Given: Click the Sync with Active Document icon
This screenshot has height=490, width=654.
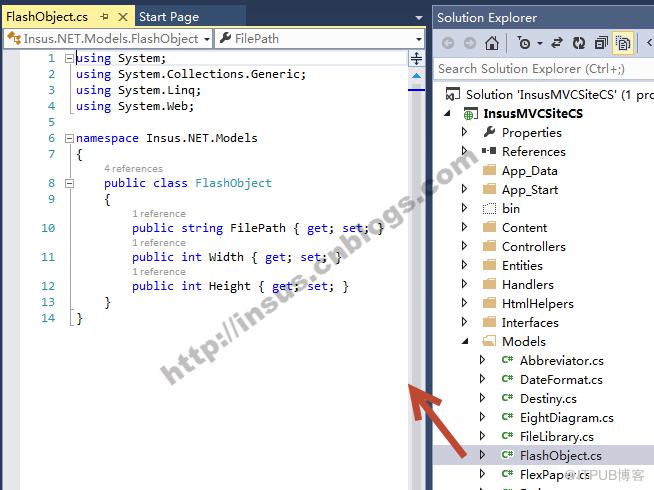Looking at the screenshot, I should (x=557, y=43).
